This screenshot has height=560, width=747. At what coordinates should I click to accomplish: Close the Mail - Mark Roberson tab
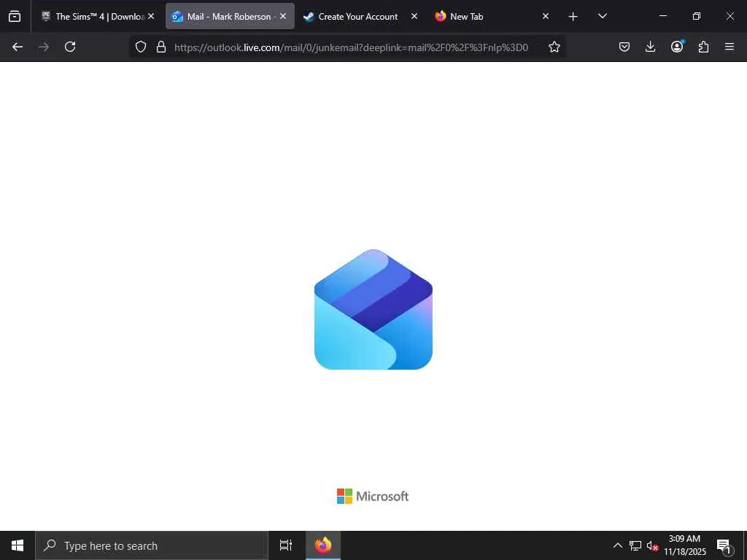point(283,16)
